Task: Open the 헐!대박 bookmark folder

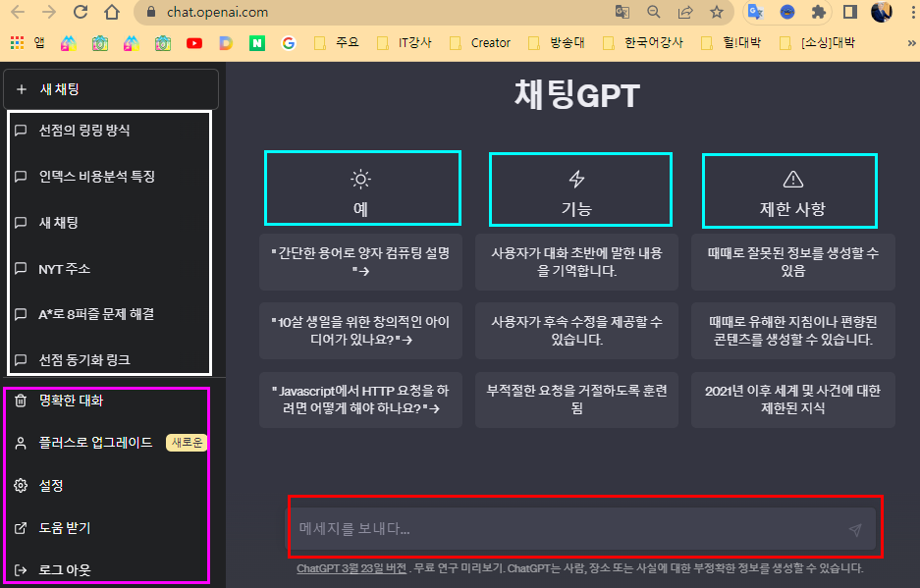Action: [x=731, y=43]
